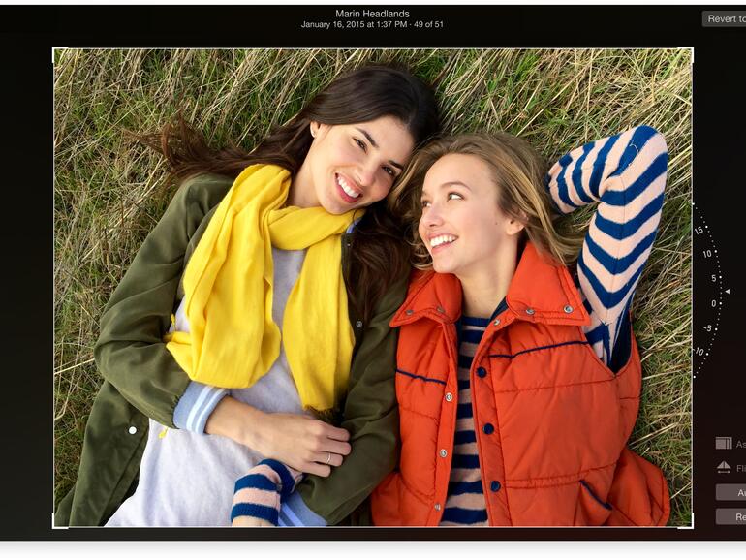Select the top-left crop corner handle
Image resolution: width=746 pixels, height=560 pixels.
pos(59,53)
